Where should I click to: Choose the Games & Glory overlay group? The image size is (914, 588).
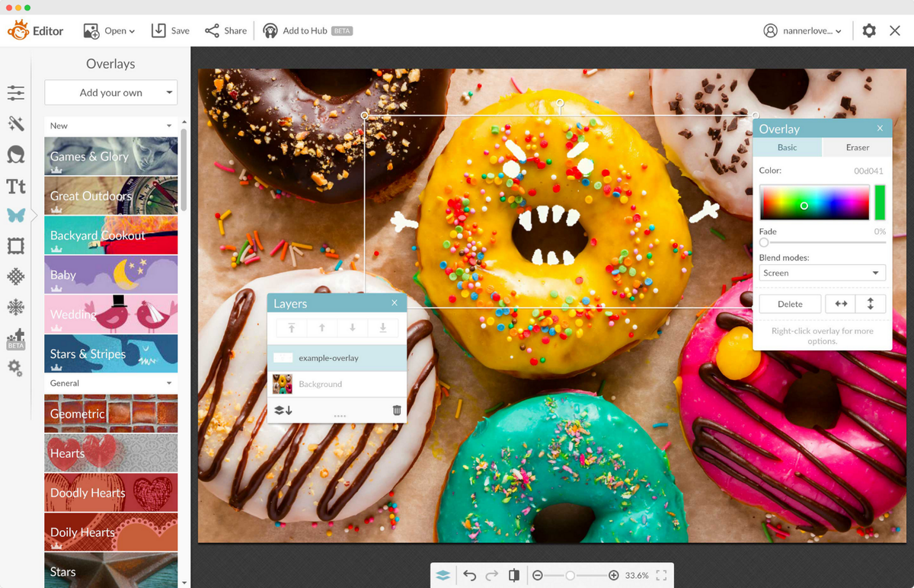111,156
